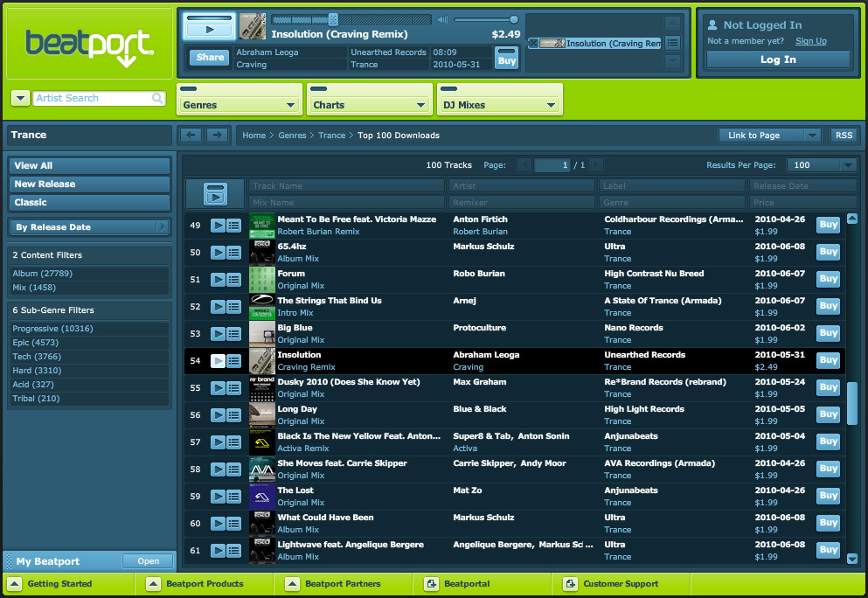Image resolution: width=868 pixels, height=598 pixels.
Task: Add track 56 Long Day to queue
Action: 233,415
